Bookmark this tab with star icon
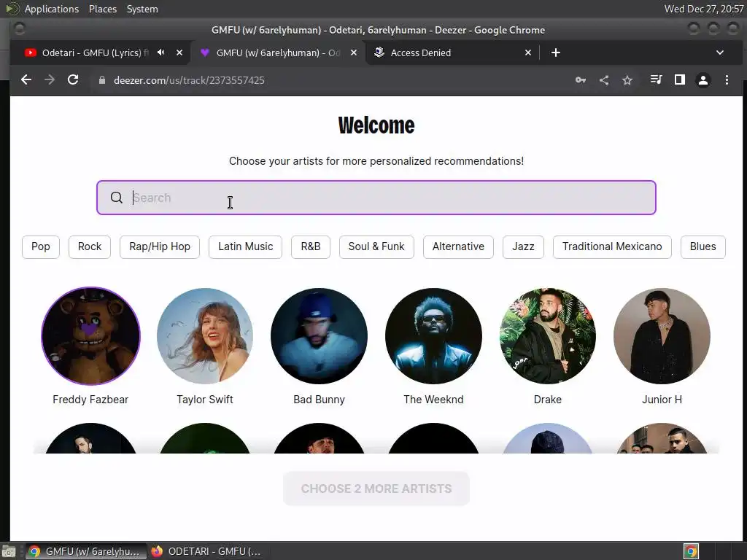The width and height of the screenshot is (747, 560). 627,80
